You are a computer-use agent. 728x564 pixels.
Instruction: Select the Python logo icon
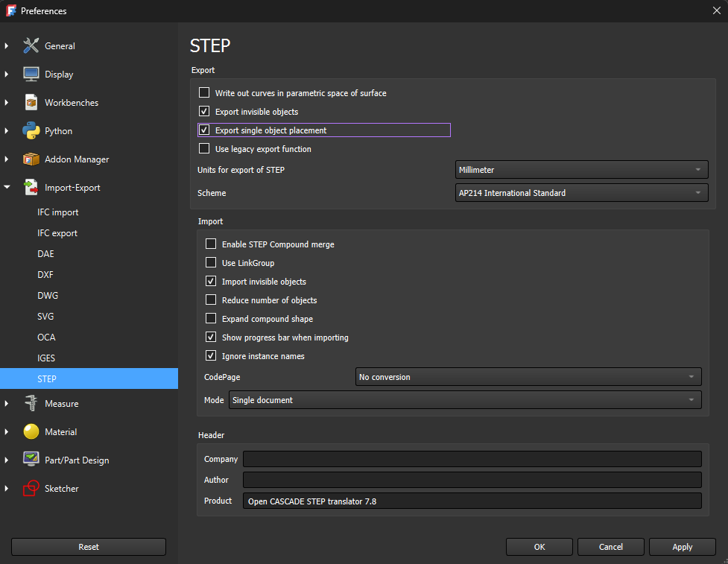point(31,130)
